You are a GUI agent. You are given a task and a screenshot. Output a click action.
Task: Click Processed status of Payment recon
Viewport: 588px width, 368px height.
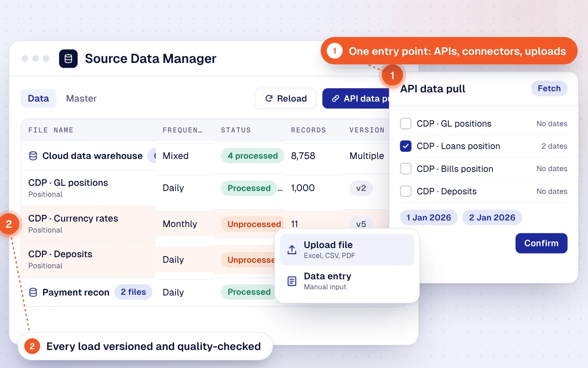248,292
